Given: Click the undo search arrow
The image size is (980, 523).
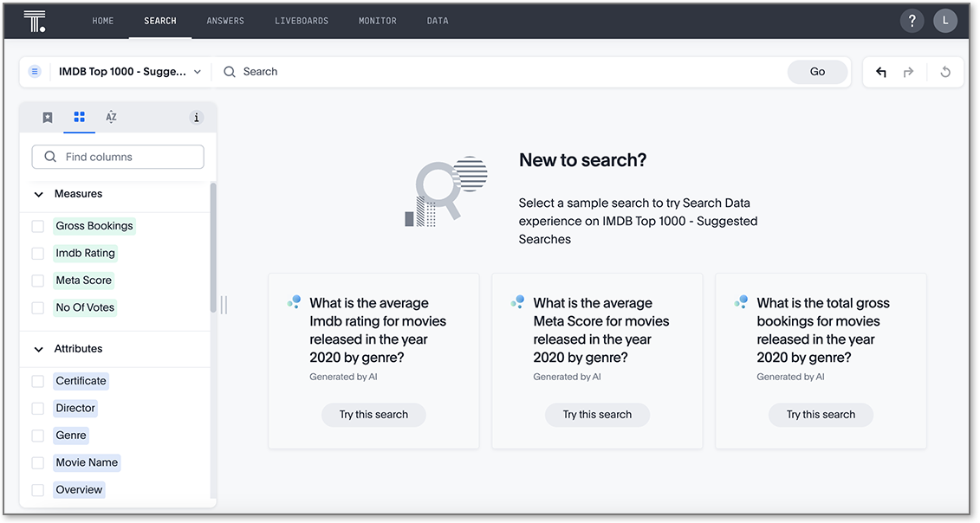Looking at the screenshot, I should coord(880,72).
